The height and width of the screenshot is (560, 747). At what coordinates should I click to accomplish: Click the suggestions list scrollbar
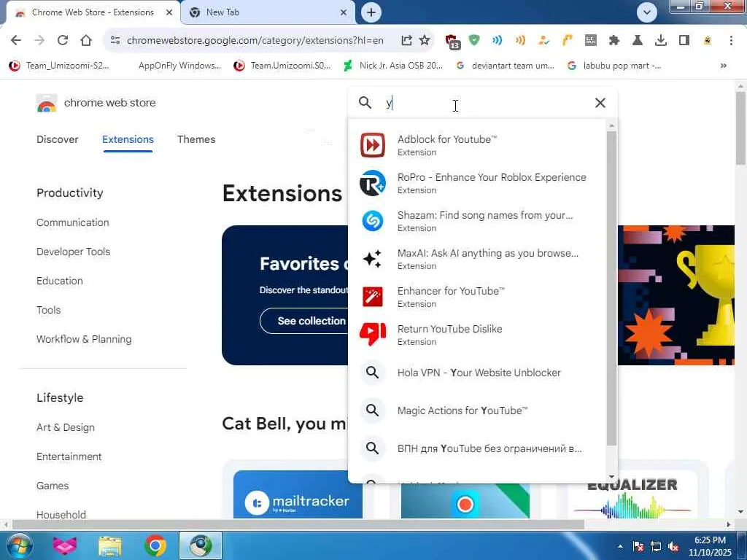pyautogui.click(x=612, y=289)
